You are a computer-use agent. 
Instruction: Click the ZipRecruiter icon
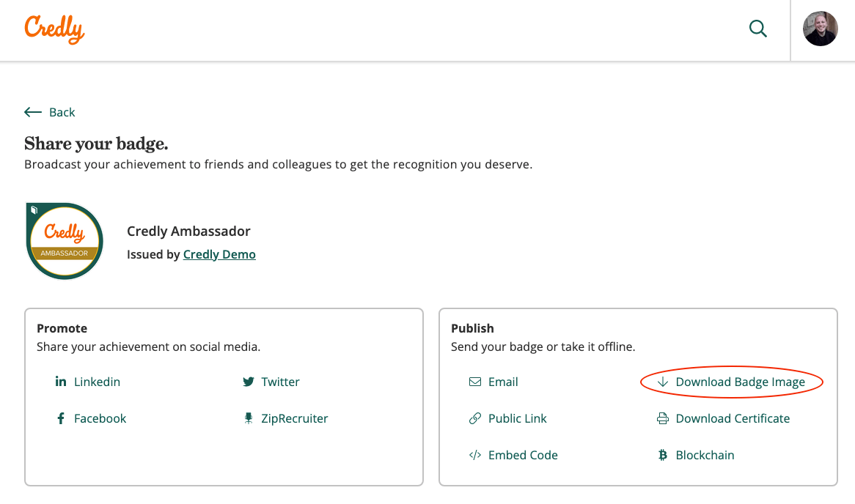(249, 418)
